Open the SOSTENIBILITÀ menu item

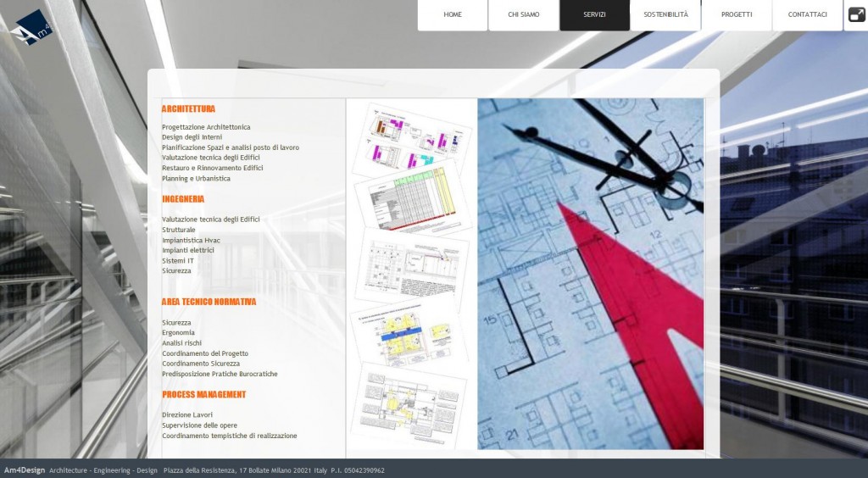coord(665,14)
